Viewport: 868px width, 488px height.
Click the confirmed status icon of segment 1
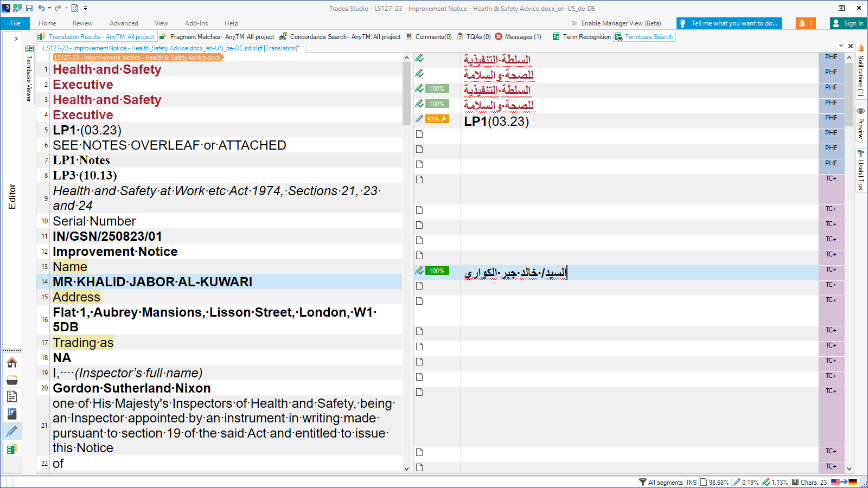tap(419, 58)
